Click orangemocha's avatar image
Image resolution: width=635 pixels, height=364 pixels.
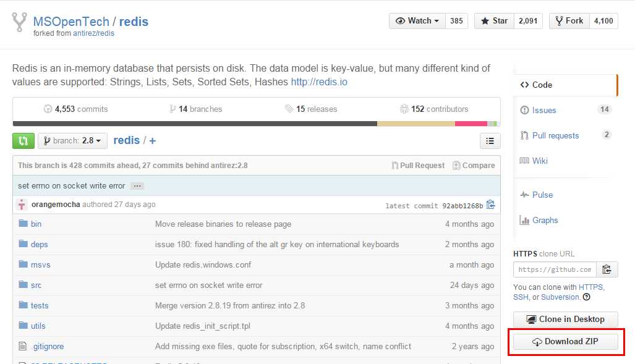click(x=22, y=205)
